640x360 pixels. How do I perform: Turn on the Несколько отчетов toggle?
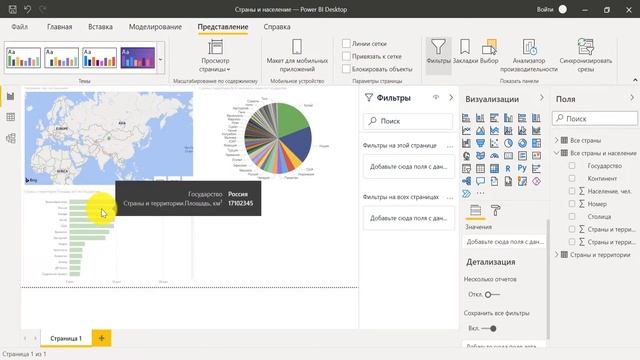coord(491,294)
